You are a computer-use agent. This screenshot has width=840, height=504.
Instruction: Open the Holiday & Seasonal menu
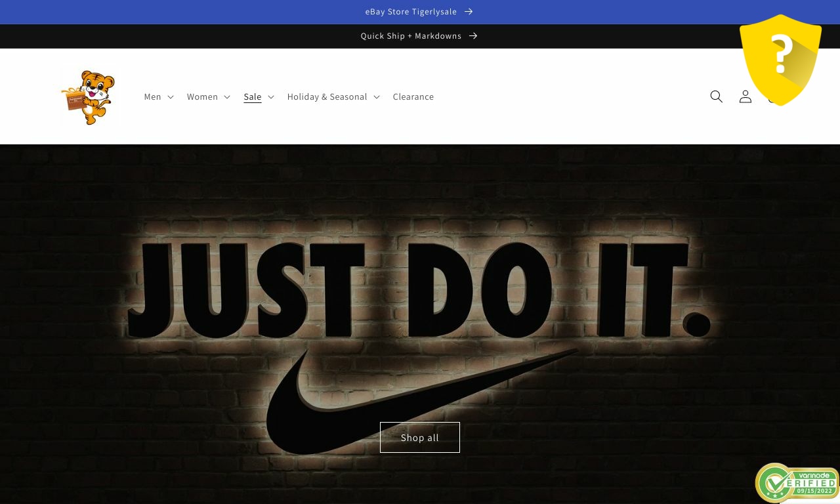(x=333, y=96)
